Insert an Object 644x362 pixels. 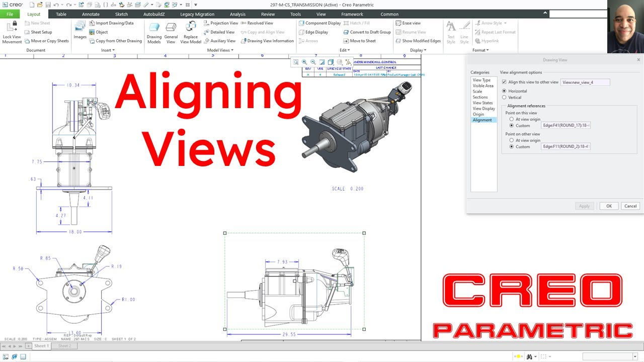point(98,32)
